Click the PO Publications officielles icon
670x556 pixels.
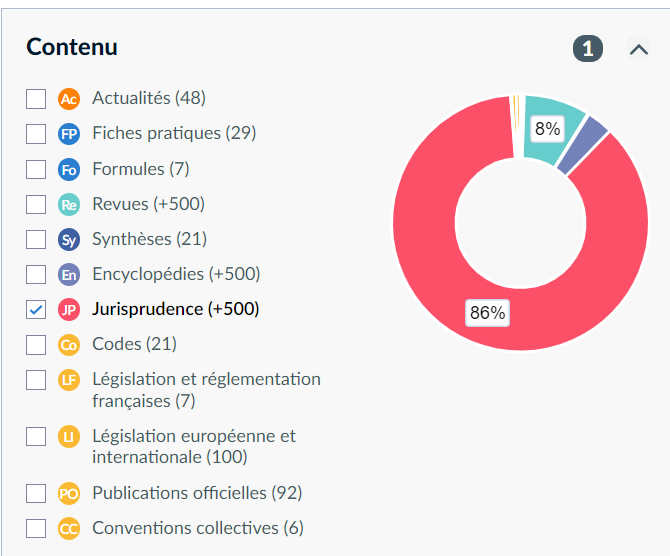pos(69,494)
